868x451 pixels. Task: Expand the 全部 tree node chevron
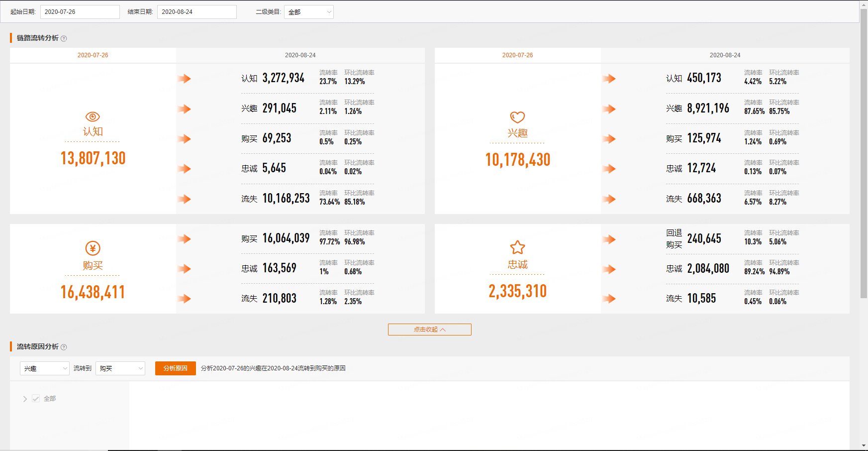tap(25, 399)
